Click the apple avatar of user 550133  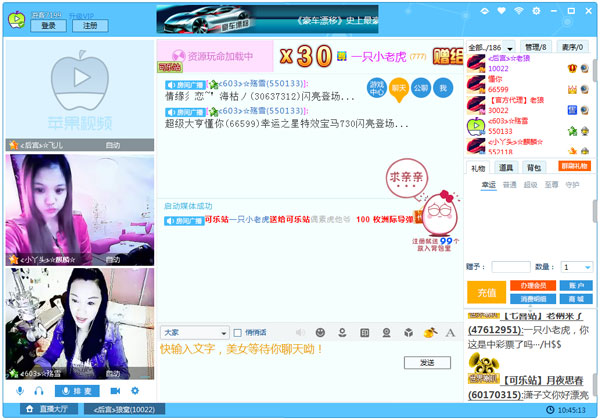tap(476, 127)
